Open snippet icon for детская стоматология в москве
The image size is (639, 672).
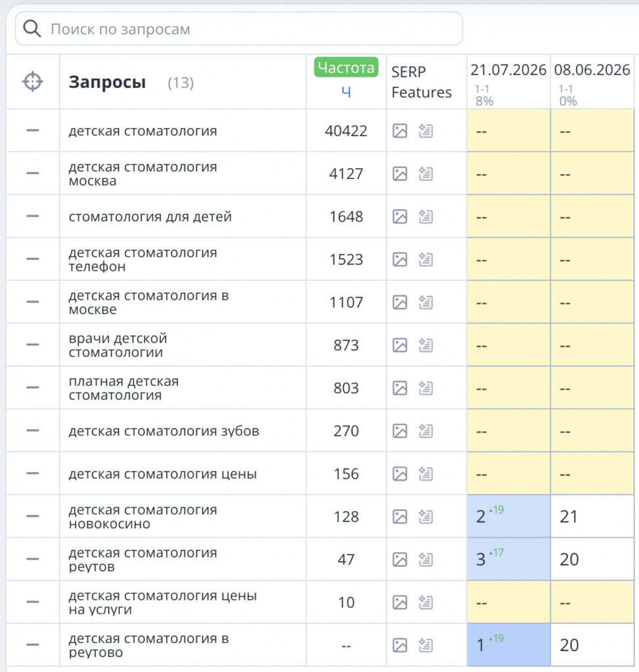click(x=426, y=302)
